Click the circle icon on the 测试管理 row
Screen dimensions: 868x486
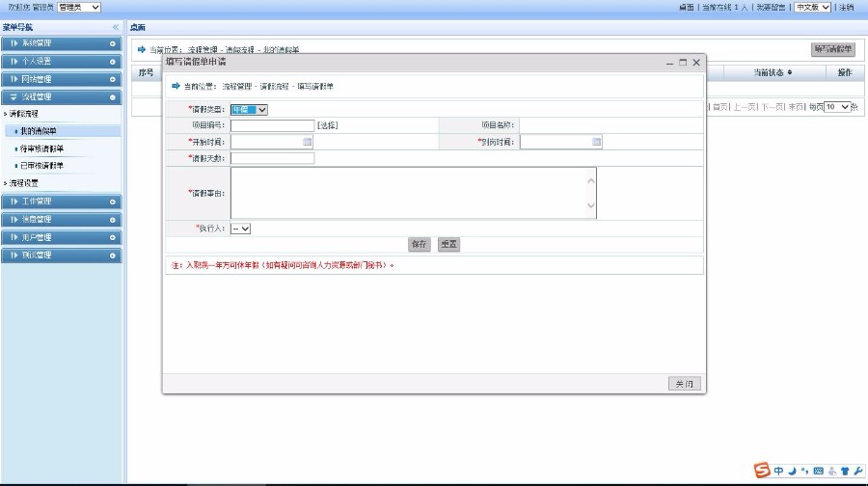pos(113,256)
